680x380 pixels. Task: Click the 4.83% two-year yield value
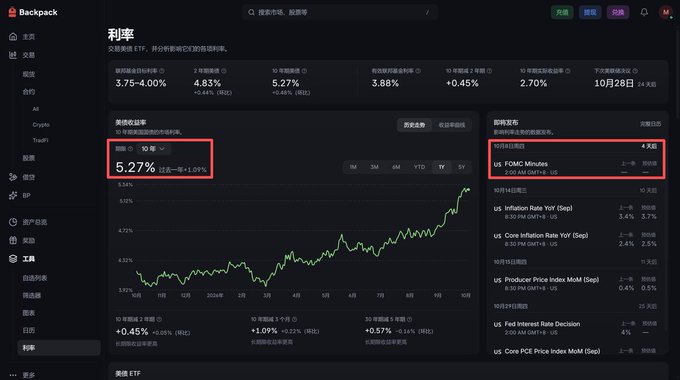[207, 83]
